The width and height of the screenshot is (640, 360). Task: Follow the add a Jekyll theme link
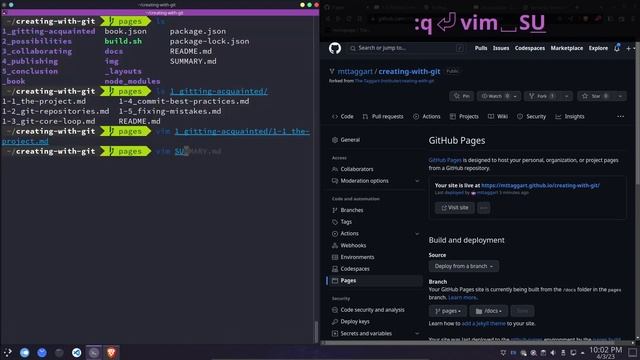[x=483, y=324]
